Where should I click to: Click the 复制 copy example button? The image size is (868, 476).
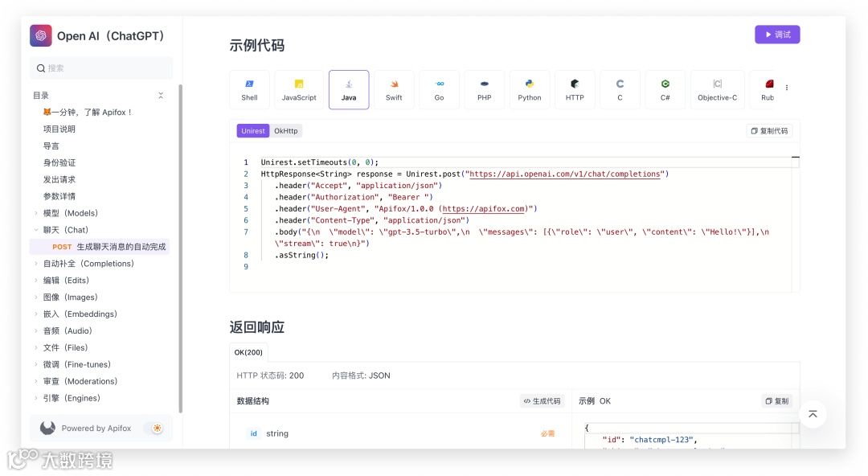[x=777, y=400]
